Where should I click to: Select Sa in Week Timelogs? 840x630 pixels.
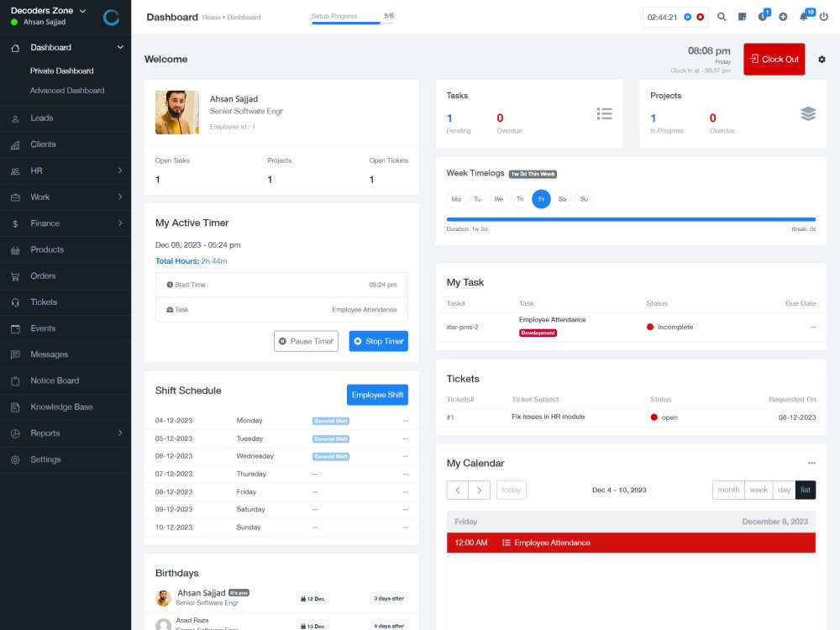[563, 199]
